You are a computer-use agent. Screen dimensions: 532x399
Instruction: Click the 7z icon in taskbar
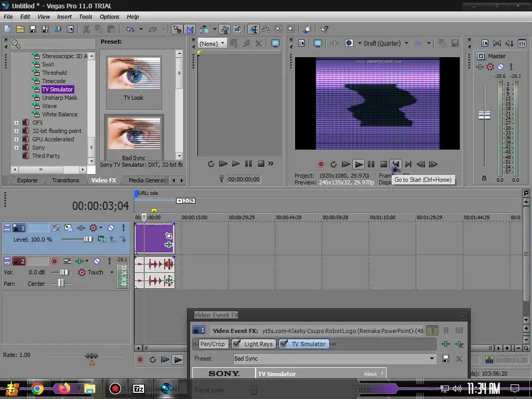(x=139, y=389)
